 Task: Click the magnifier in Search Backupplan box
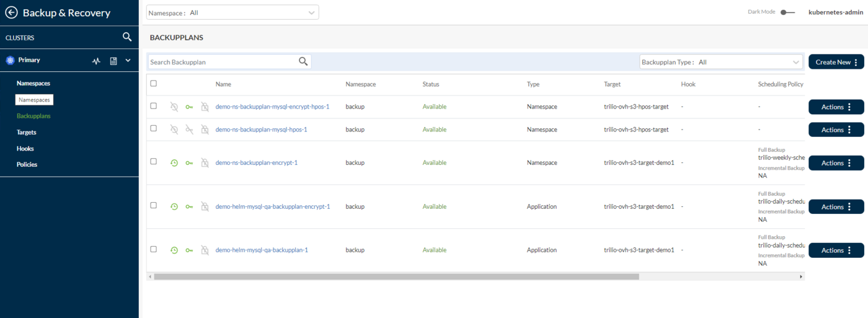(x=303, y=61)
